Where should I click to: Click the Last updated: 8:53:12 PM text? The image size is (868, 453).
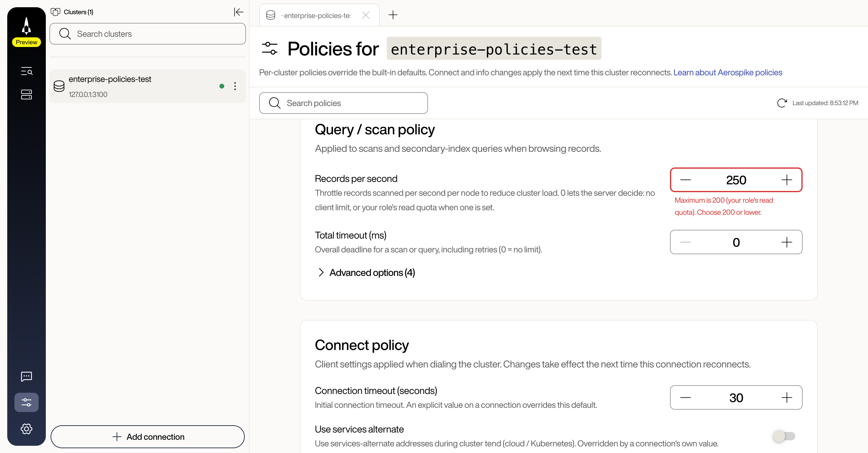click(825, 103)
